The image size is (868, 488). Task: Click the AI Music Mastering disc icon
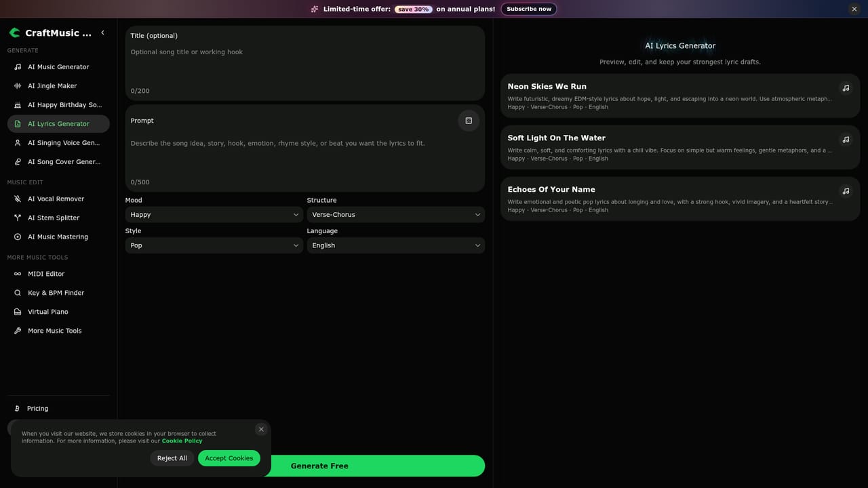pyautogui.click(x=18, y=237)
